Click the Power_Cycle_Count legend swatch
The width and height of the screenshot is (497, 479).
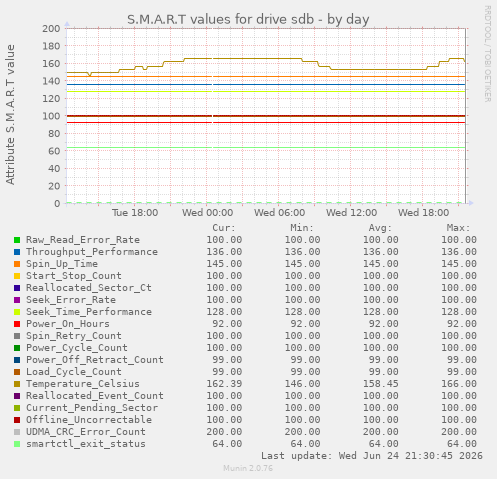[x=17, y=348]
